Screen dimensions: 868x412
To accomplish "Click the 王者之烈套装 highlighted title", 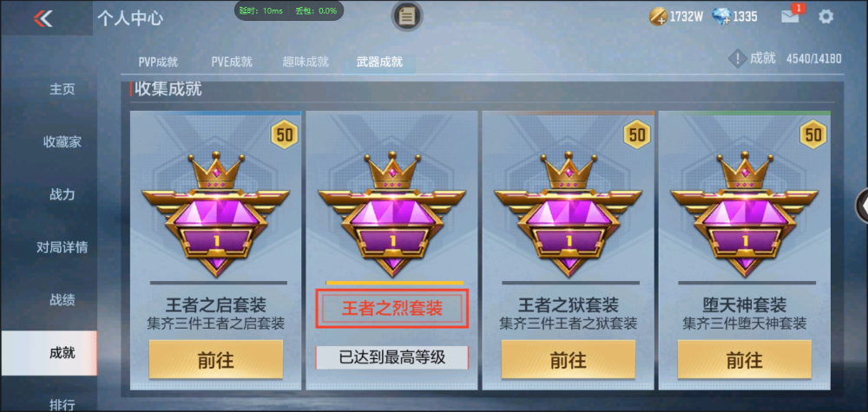I will tap(392, 309).
